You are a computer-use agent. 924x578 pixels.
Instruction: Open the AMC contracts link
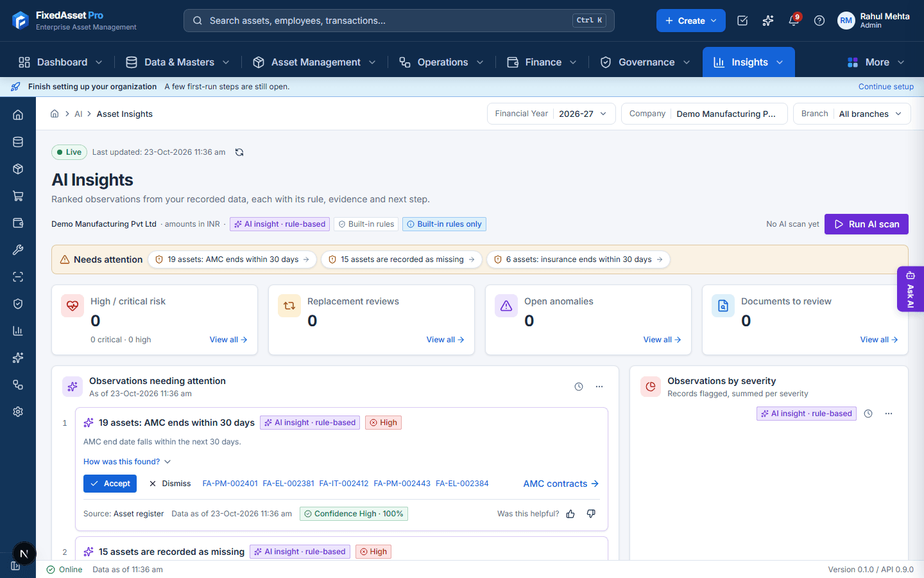tap(561, 484)
